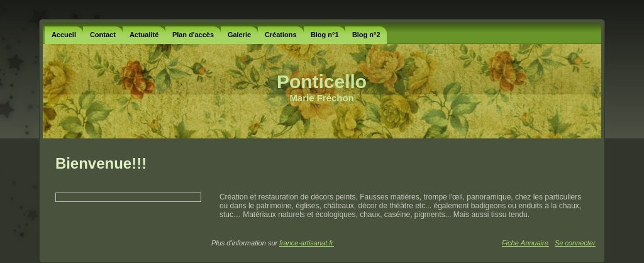Screen dimensions: 644x263
Task: Click the Bienvenue!!! heading
Action: pyautogui.click(x=101, y=164)
